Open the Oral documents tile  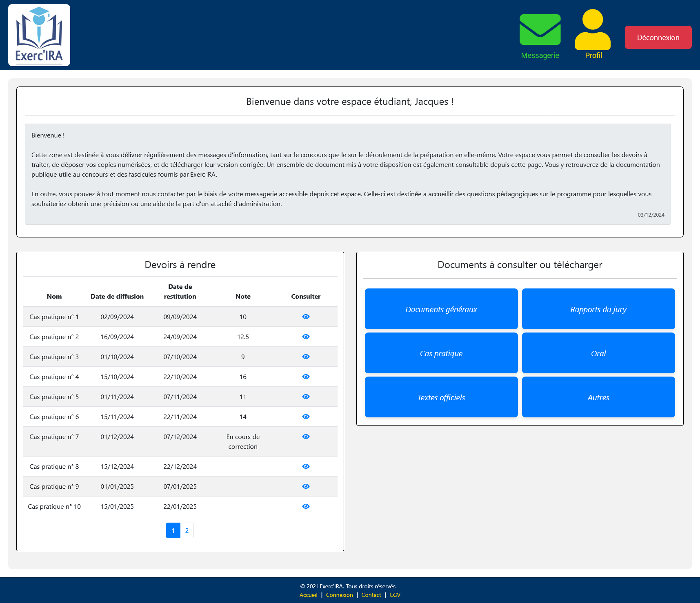[x=598, y=353]
